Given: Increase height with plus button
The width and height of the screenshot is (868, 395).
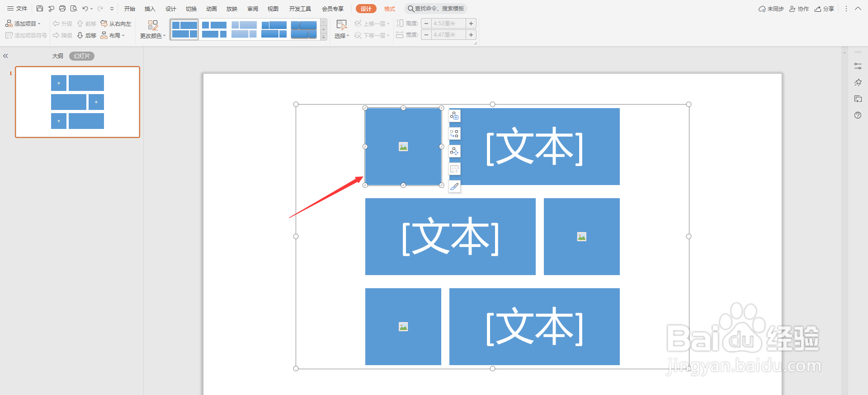Looking at the screenshot, I should [471, 24].
